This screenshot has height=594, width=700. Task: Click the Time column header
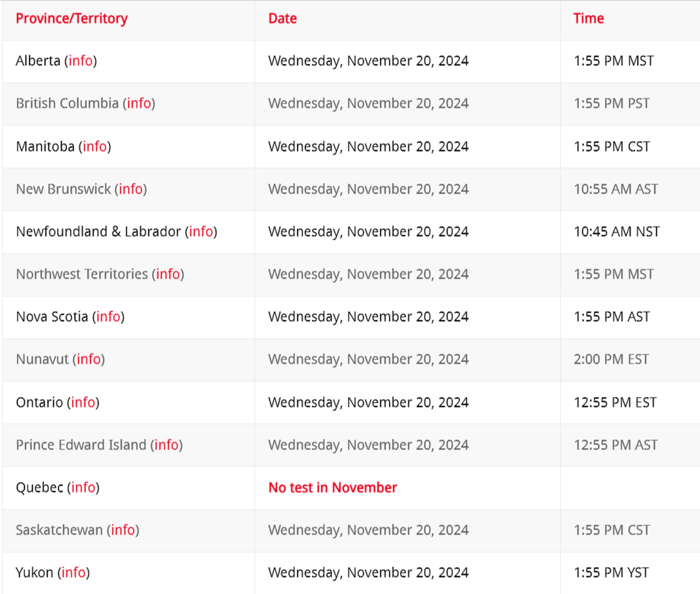(x=589, y=18)
